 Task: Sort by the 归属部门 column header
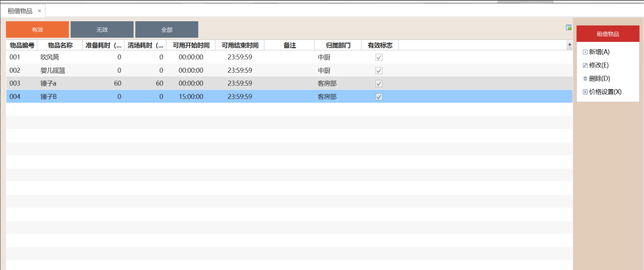coord(338,45)
